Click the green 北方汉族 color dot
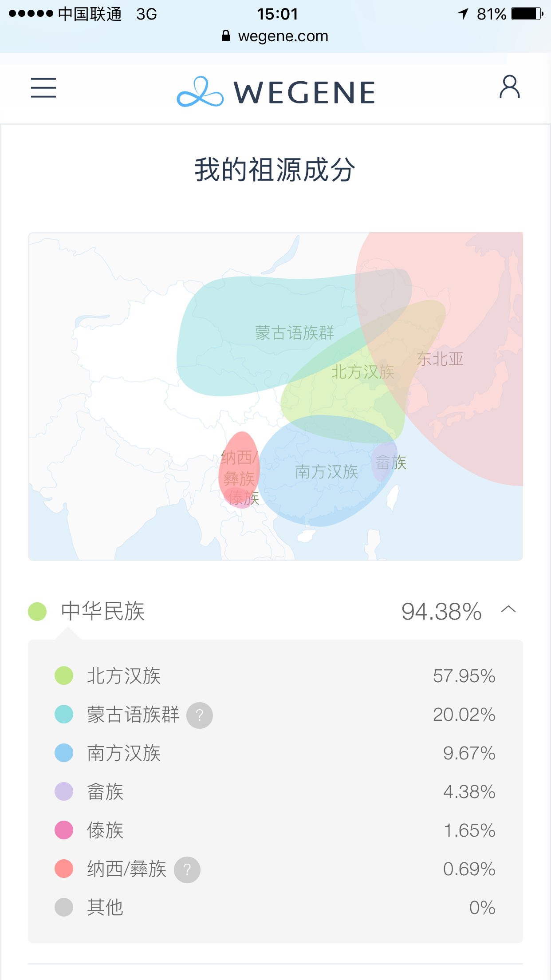This screenshot has width=551, height=980. (64, 676)
